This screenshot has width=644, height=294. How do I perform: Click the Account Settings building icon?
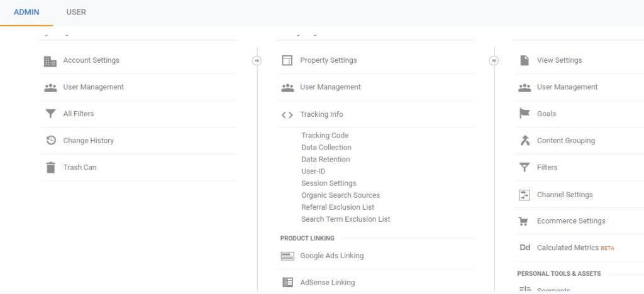pyautogui.click(x=50, y=61)
